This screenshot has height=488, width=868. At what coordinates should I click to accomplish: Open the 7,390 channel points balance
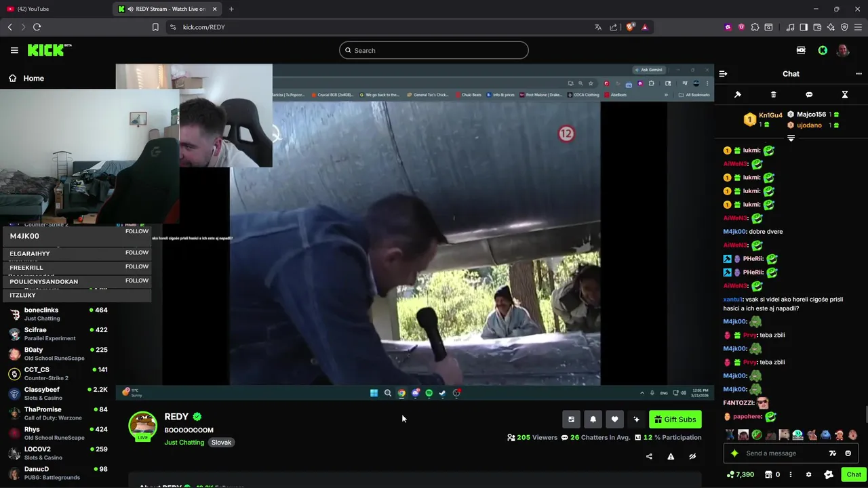click(740, 474)
